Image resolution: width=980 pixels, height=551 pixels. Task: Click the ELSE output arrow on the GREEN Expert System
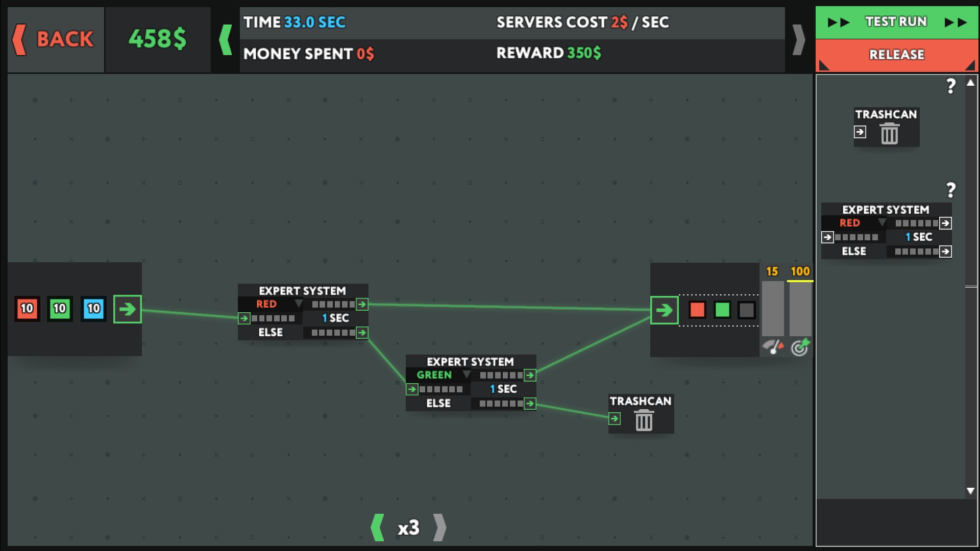529,403
